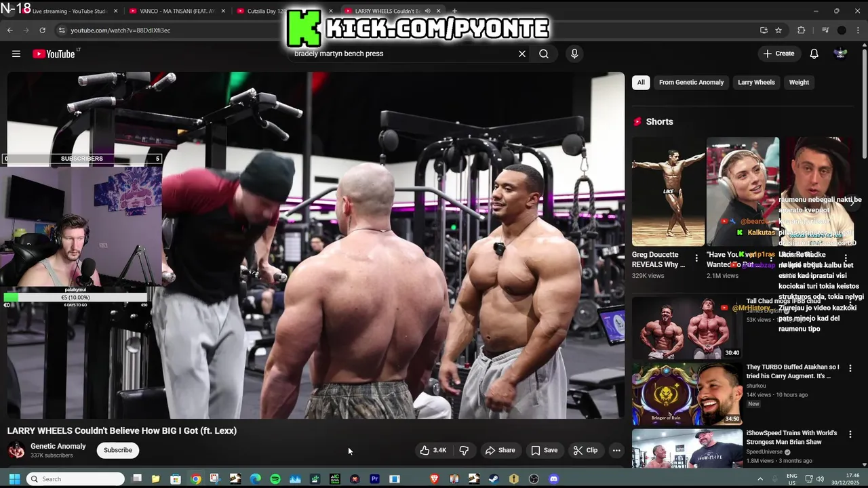Viewport: 868px width, 488px height.
Task: Open more actions under the video
Action: (x=616, y=450)
